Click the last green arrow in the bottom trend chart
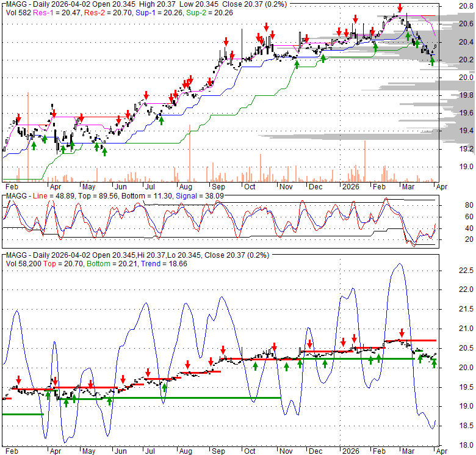Viewport: 476px width, 455px height. (435, 363)
